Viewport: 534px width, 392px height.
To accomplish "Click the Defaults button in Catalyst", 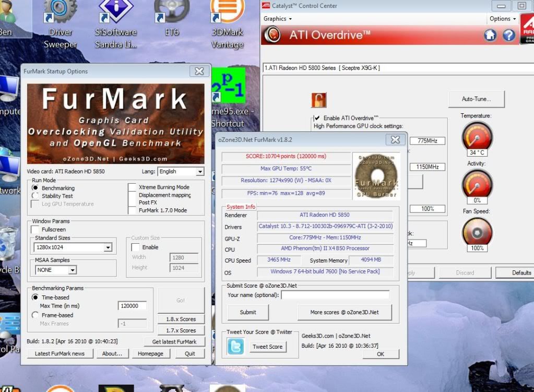I will point(516,272).
